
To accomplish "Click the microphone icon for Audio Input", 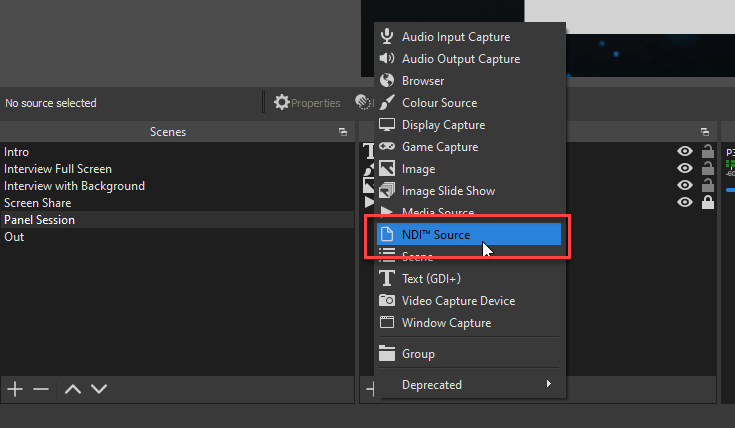I will (387, 36).
